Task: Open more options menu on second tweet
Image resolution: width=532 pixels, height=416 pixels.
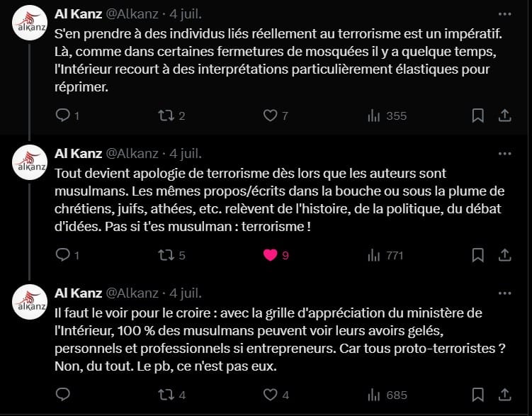Action: (505, 154)
